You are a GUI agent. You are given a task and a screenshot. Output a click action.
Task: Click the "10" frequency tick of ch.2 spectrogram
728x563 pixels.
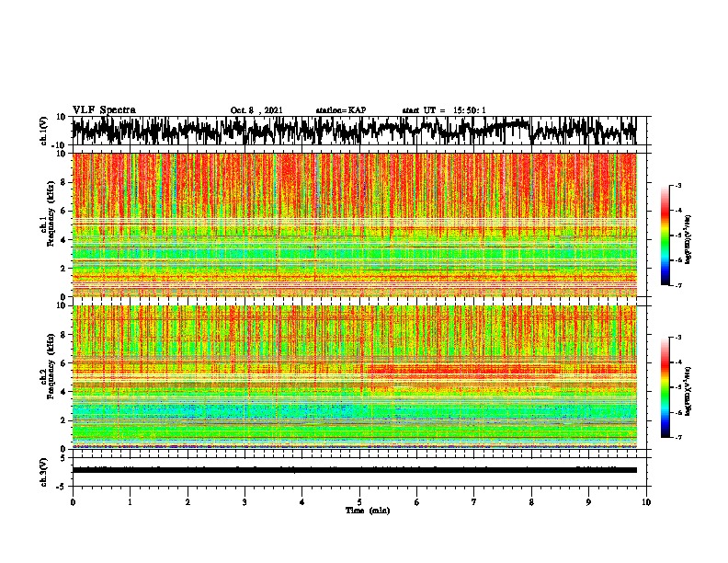(x=62, y=305)
